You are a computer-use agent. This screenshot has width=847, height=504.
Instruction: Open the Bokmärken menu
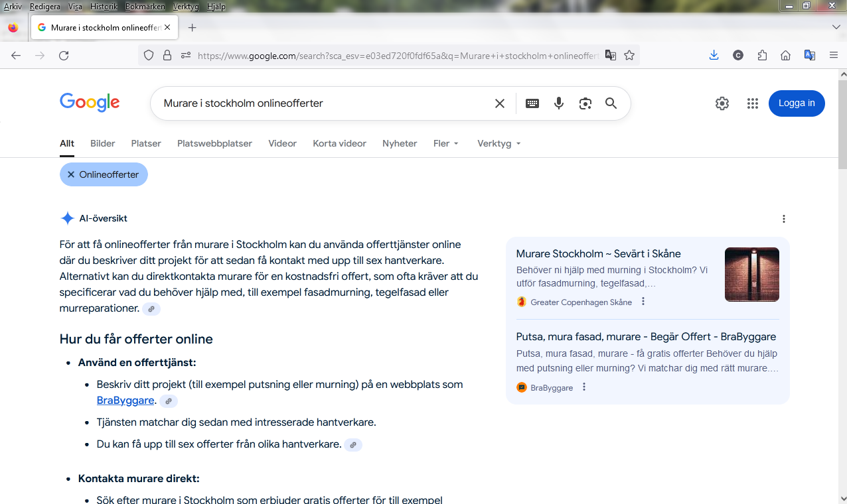coord(144,7)
